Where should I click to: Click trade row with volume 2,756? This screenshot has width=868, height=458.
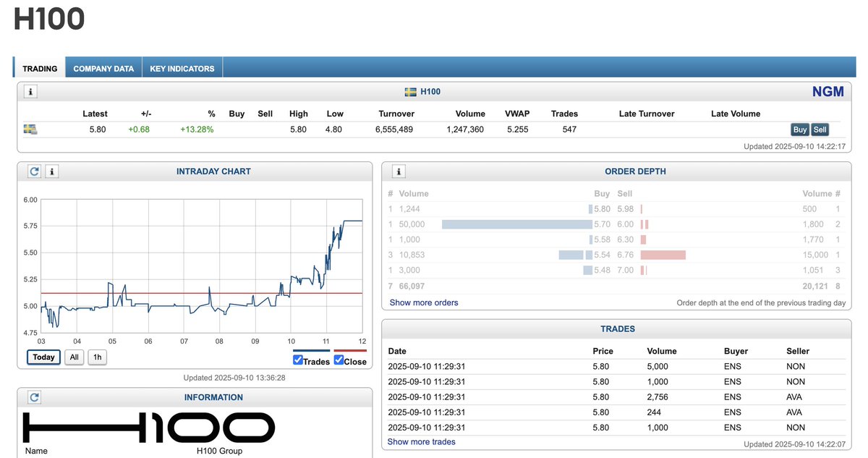point(616,396)
